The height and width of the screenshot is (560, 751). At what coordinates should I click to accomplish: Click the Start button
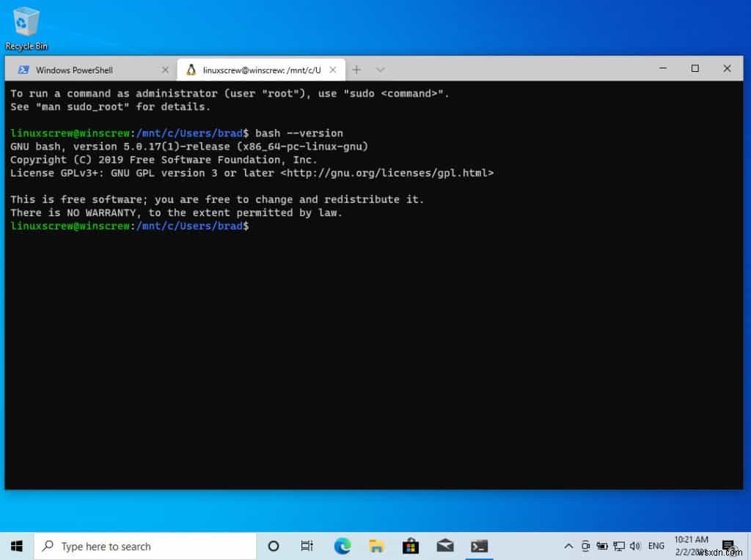click(15, 545)
